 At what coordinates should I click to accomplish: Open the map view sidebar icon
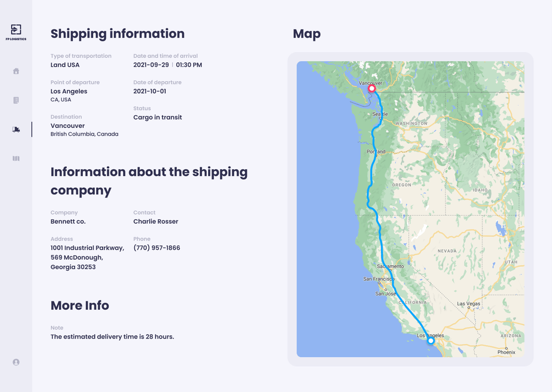(x=16, y=159)
